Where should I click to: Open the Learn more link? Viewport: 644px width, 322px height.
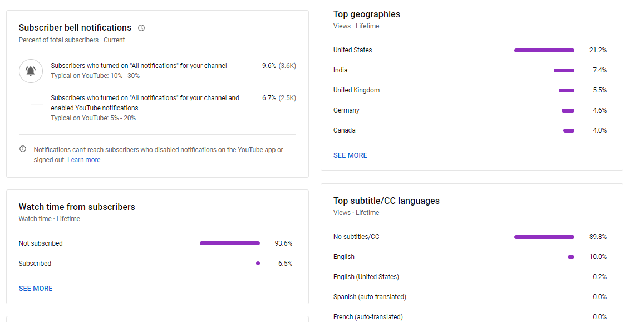(84, 160)
